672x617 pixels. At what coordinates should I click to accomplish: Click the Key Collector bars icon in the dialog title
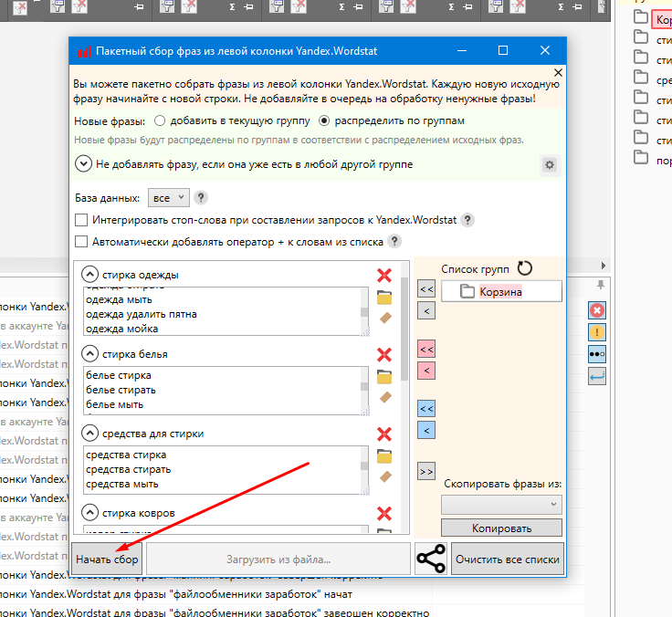(84, 51)
